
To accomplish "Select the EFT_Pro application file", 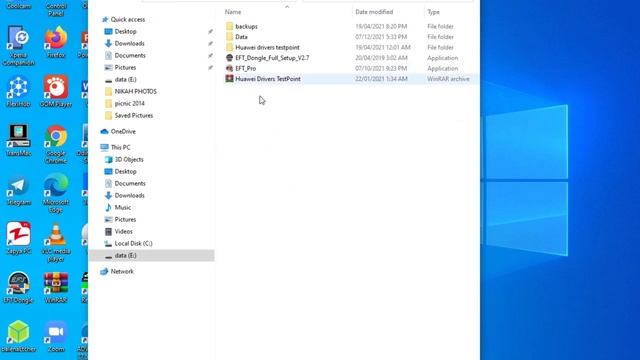I will tap(246, 68).
